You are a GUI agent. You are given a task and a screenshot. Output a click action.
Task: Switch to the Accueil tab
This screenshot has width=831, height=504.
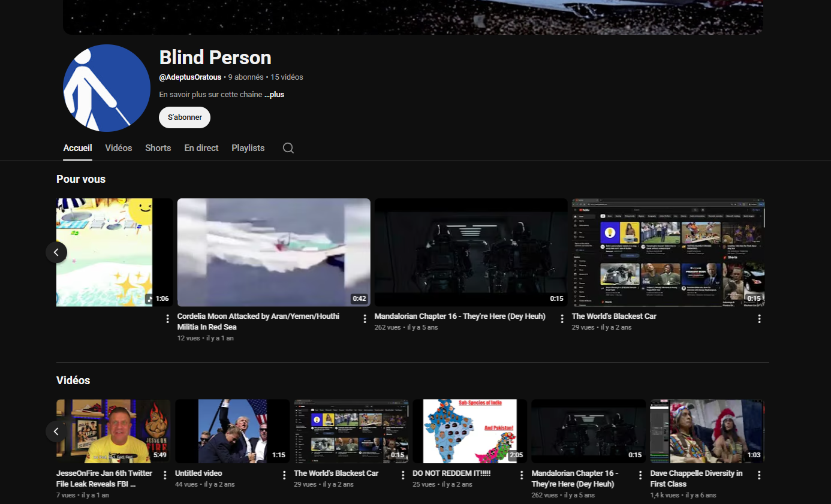tap(78, 148)
